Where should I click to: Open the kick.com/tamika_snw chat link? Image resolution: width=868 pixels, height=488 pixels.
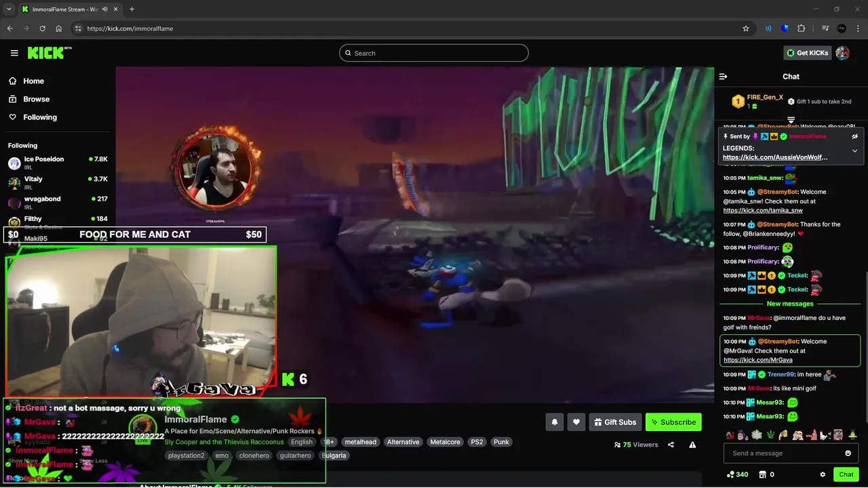click(762, 211)
